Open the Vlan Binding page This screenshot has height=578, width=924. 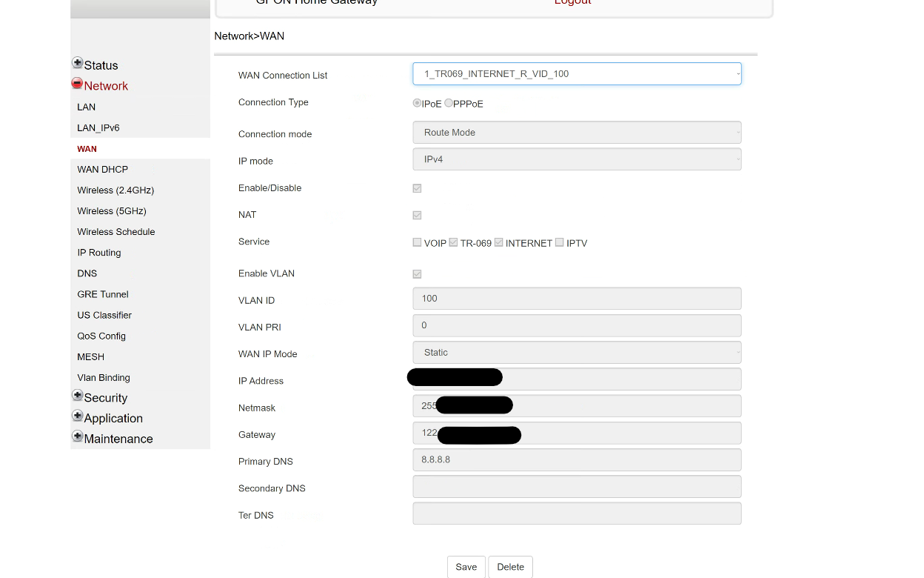104,378
